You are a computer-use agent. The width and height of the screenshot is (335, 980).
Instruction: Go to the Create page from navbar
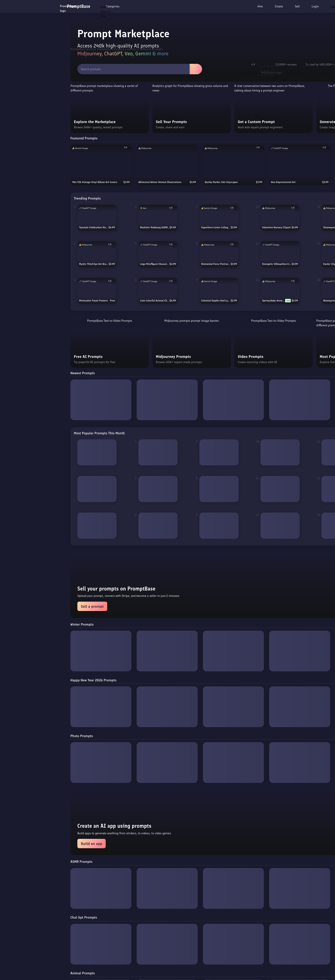(x=279, y=7)
